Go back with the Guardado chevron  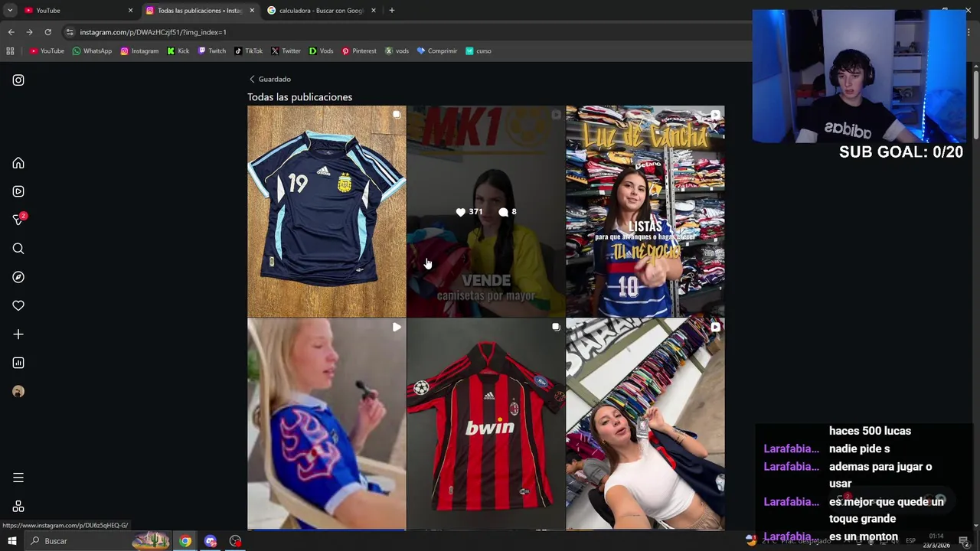pyautogui.click(x=252, y=79)
